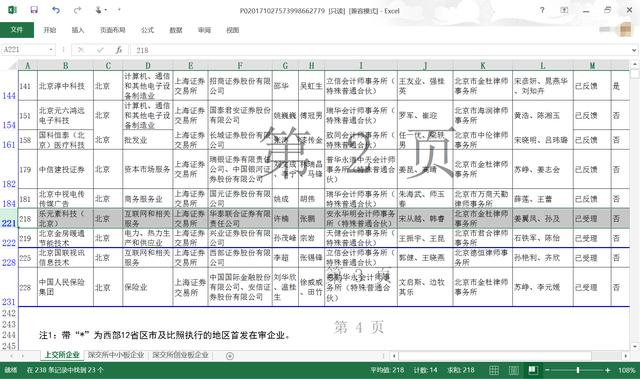Open the 文件 File tab
640x379 pixels.
17,30
